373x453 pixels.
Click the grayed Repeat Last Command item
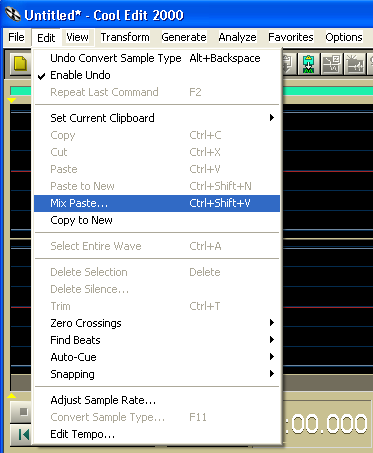point(157,92)
